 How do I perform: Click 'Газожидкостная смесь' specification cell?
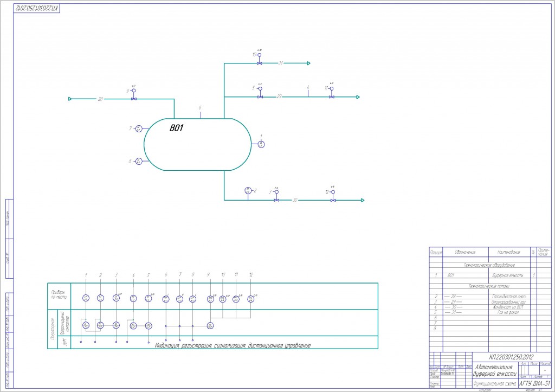tap(509, 297)
